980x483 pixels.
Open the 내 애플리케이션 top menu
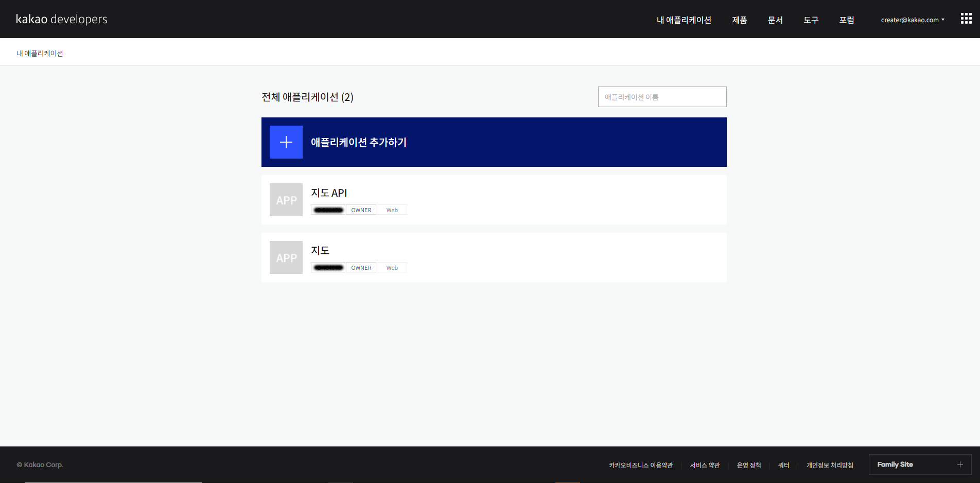pos(684,20)
